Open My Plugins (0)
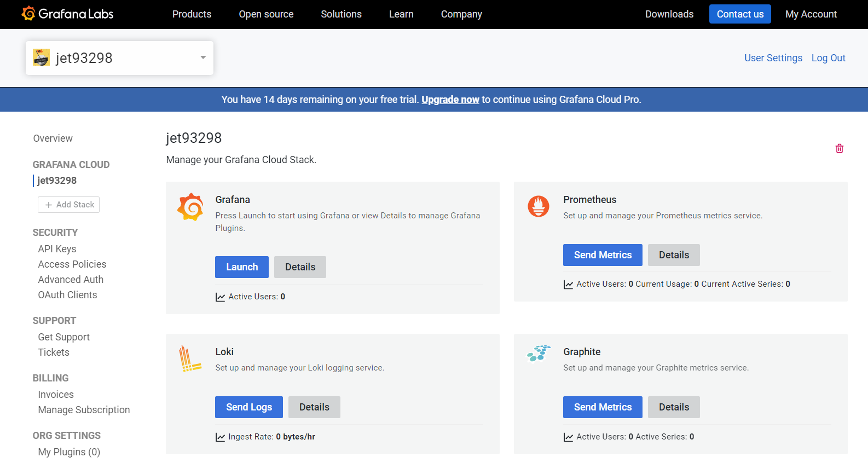 point(69,452)
